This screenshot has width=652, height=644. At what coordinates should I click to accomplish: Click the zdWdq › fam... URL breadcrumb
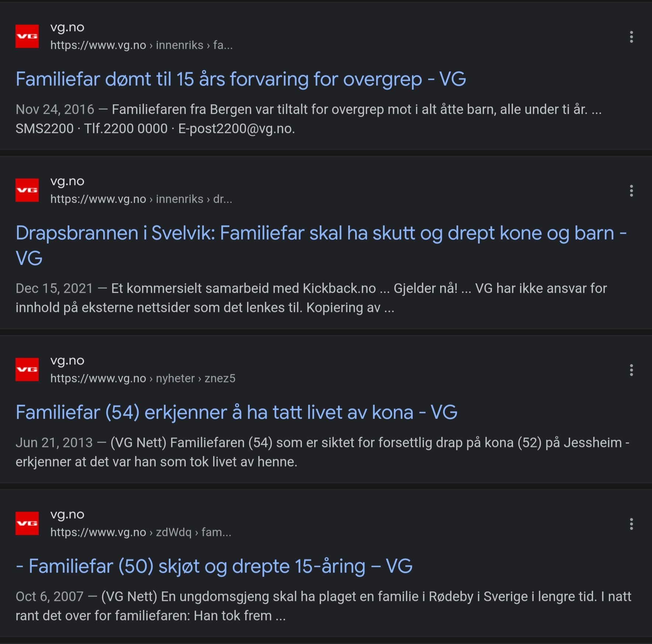tap(141, 532)
